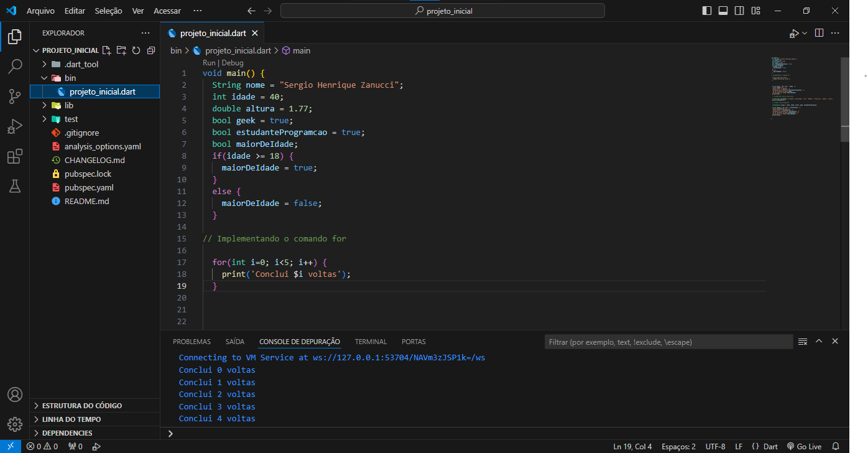Click the projeto_inicial command center search box
868x453 pixels.
click(443, 11)
